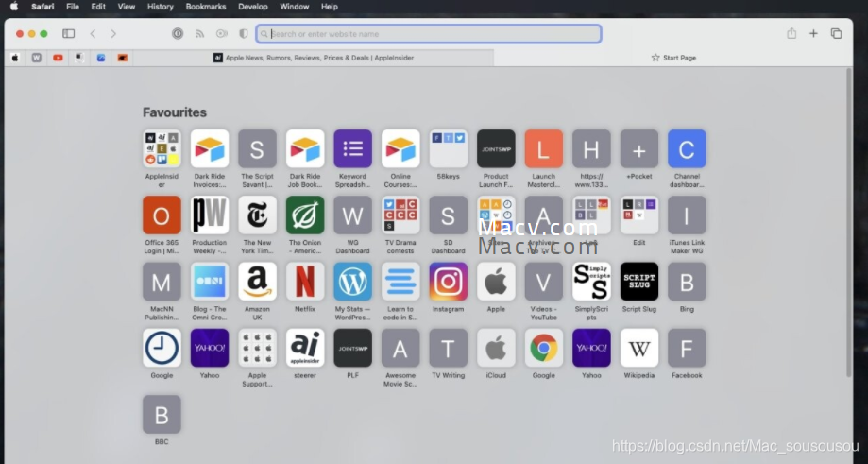This screenshot has height=464, width=868.
Task: Click the Search or enter website name field
Action: point(429,34)
